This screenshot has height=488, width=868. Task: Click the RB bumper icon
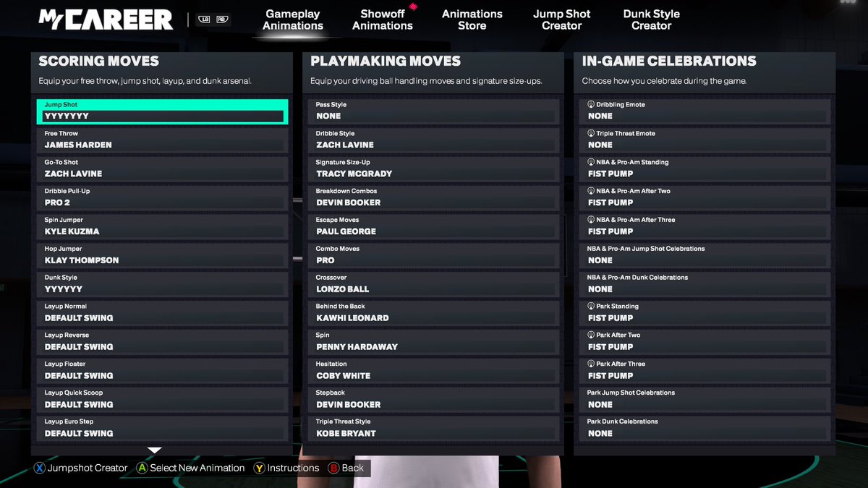pos(221,20)
